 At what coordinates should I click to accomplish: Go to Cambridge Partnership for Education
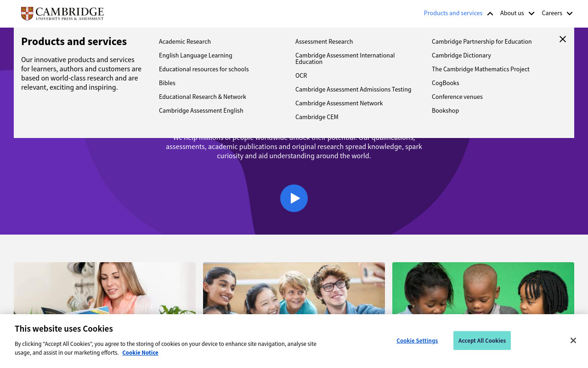click(481, 41)
